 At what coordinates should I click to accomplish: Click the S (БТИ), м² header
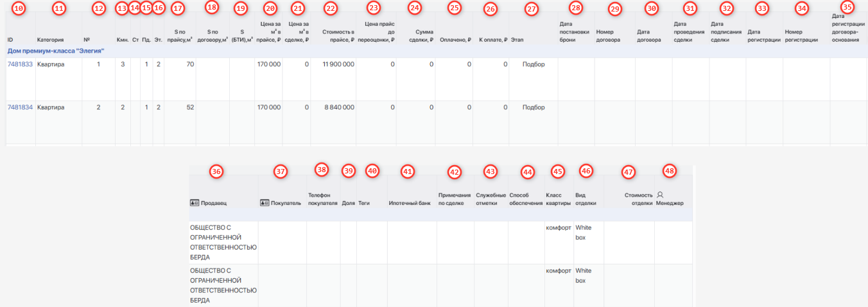coord(241,35)
